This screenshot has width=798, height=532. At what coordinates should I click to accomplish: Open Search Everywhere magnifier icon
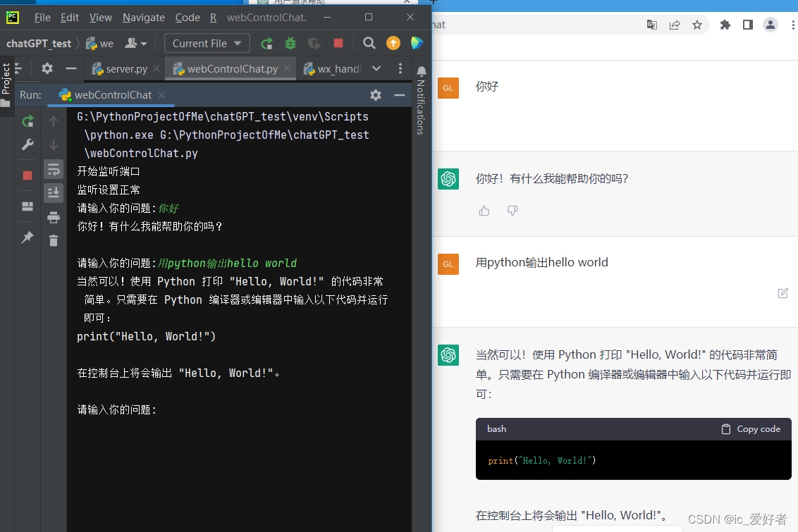pyautogui.click(x=369, y=43)
